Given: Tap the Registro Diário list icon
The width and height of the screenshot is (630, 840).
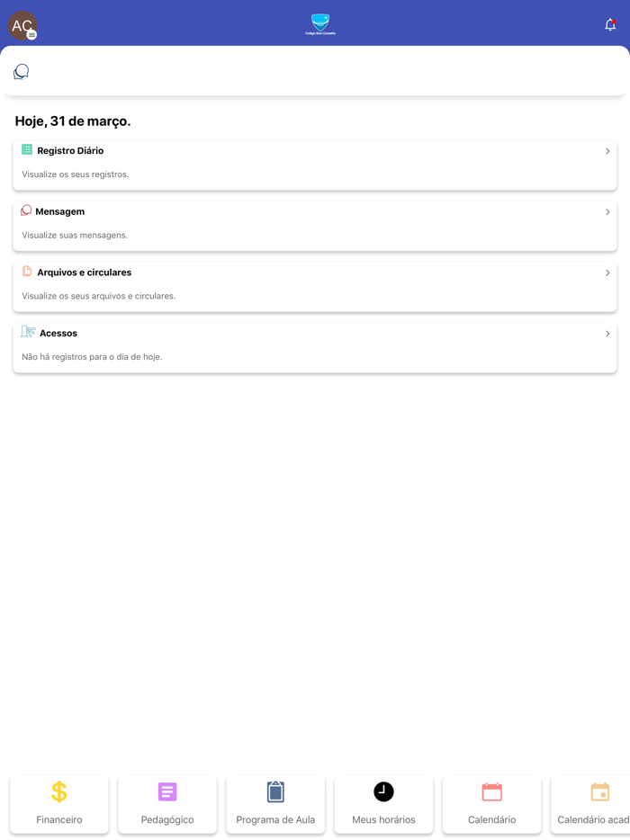Looking at the screenshot, I should [x=27, y=150].
